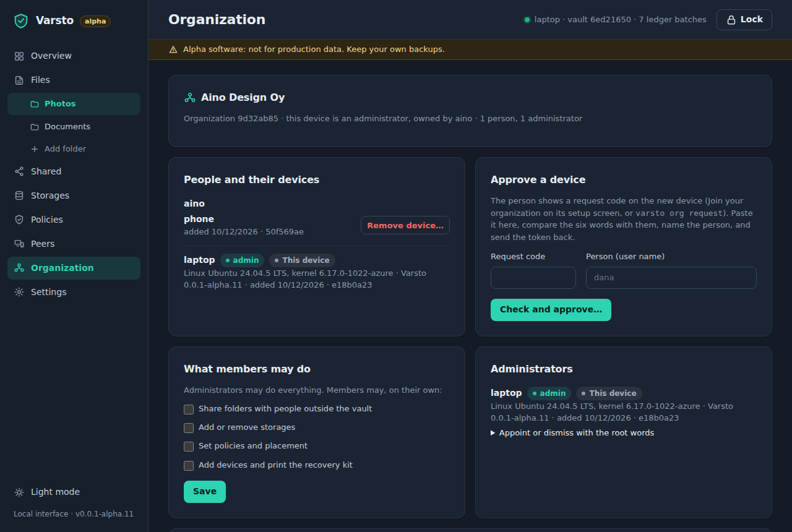The width and height of the screenshot is (792, 532).
Task: Check Add or remove storages
Action: pos(189,428)
